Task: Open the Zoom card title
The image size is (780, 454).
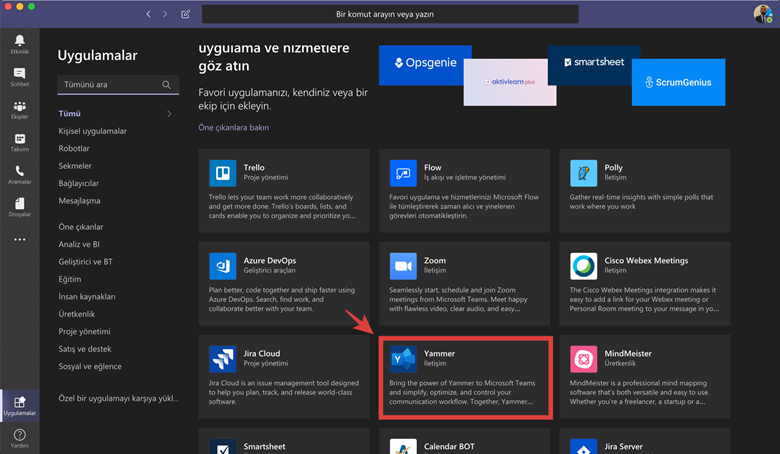Action: tap(435, 261)
